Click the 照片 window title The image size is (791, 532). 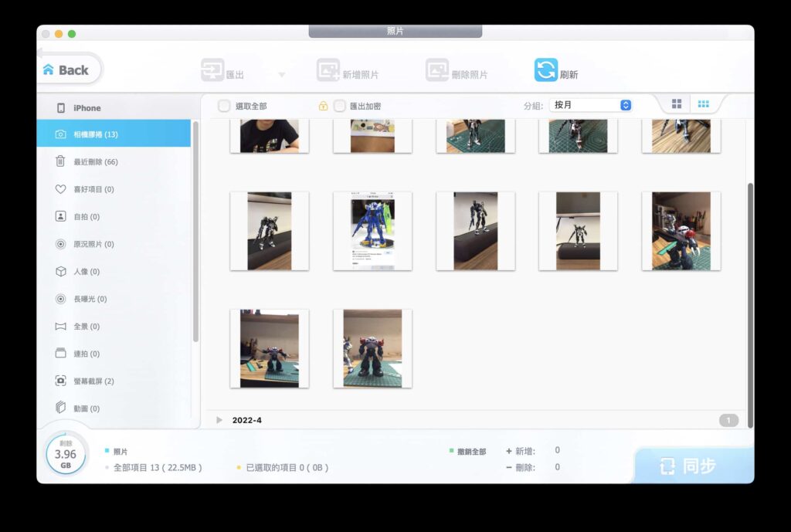click(x=395, y=31)
